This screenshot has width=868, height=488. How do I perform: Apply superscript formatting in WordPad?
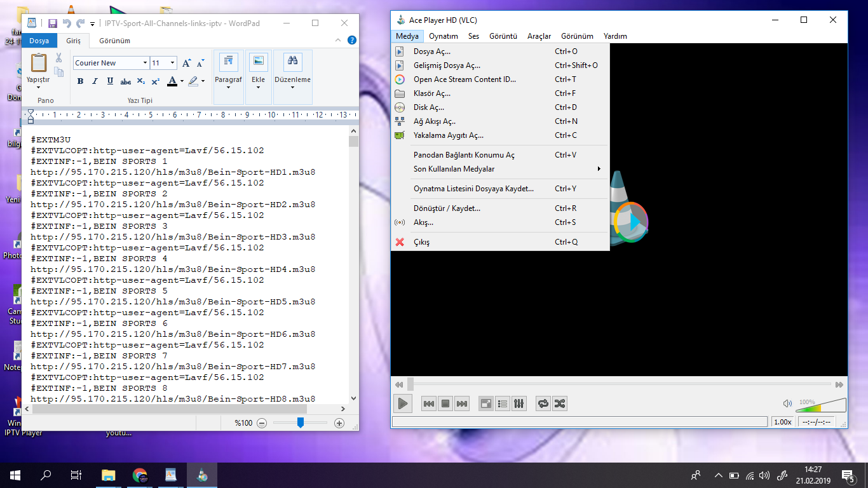click(156, 81)
